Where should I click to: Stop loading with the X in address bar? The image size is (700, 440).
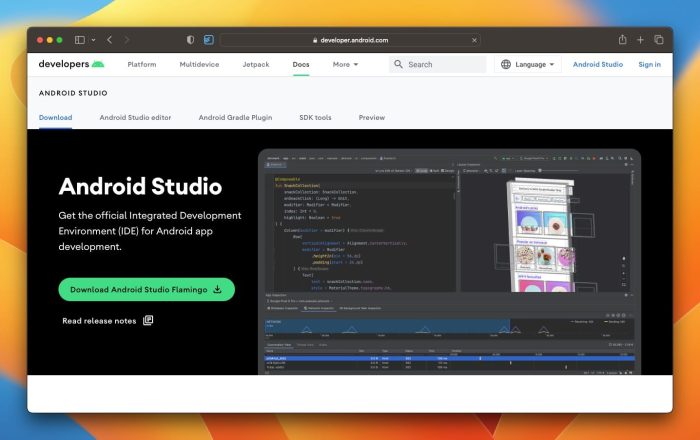(x=474, y=40)
